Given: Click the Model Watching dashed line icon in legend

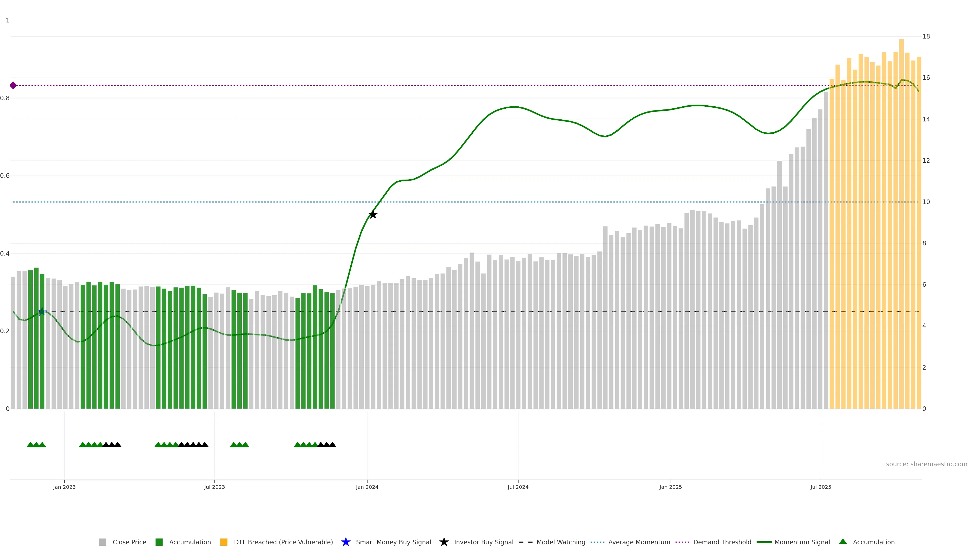Looking at the screenshot, I should (x=525, y=542).
